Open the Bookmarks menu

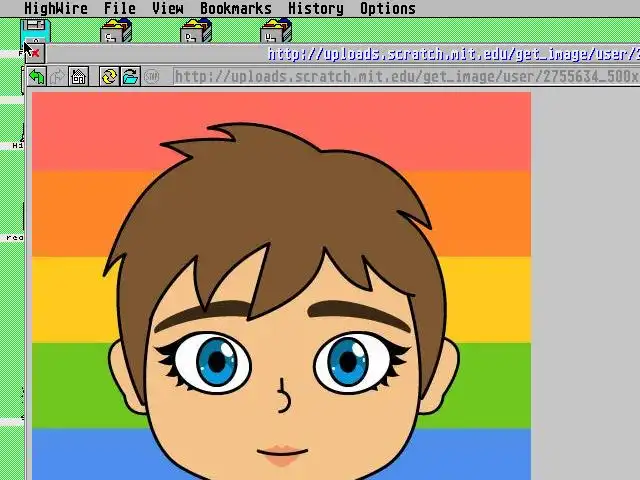click(x=236, y=9)
